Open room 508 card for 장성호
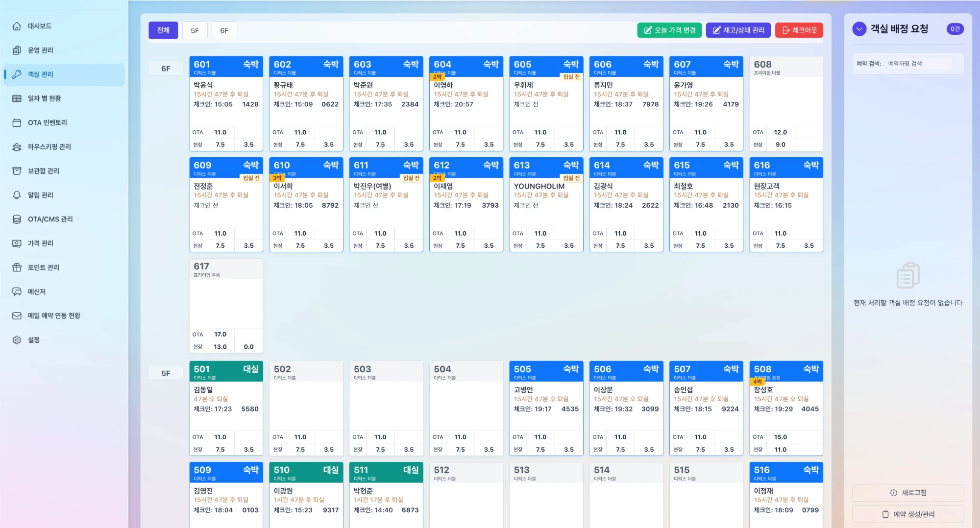The width and height of the screenshot is (980, 528). (786, 408)
